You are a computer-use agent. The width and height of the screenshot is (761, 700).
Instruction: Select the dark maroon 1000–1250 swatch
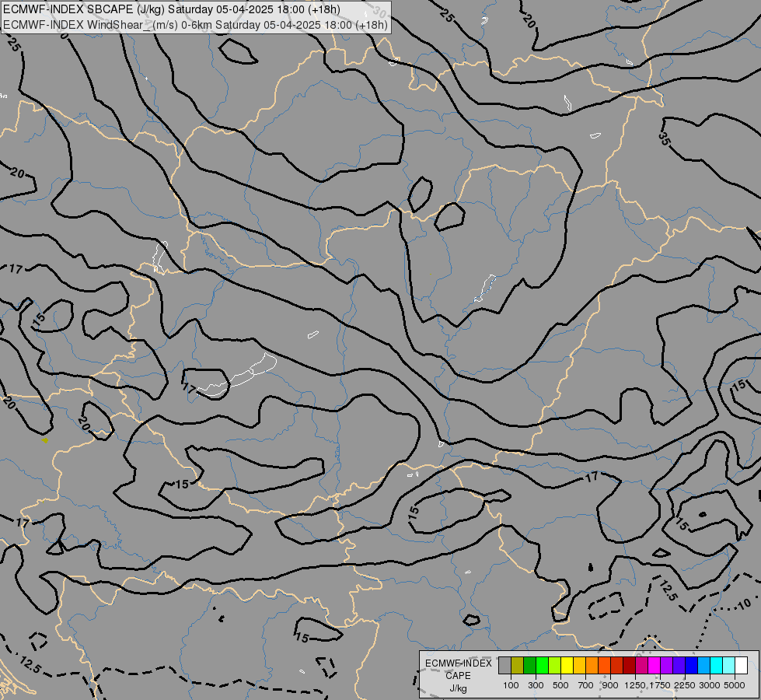629,665
